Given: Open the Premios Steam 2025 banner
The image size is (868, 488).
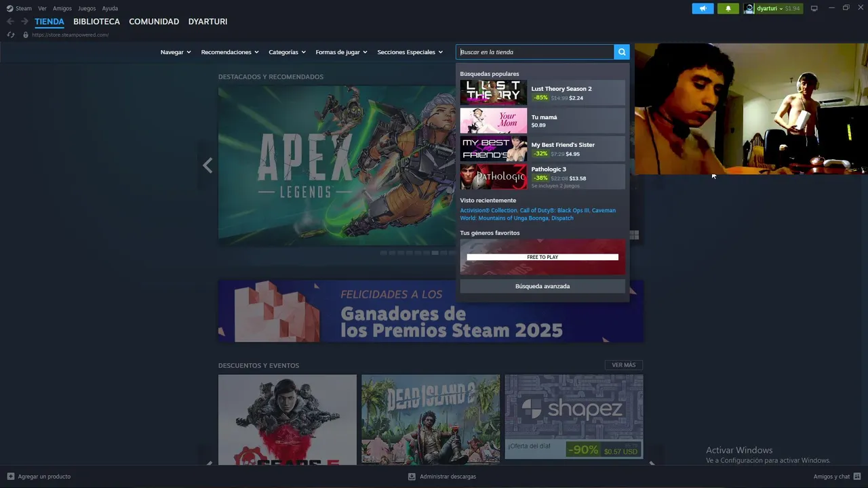Looking at the screenshot, I should tap(431, 311).
